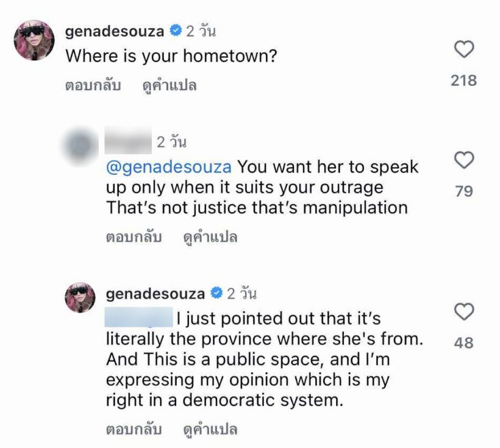Like the "Where is your hometown?" comment
Screen dimensions: 500x448
[x=463, y=49]
